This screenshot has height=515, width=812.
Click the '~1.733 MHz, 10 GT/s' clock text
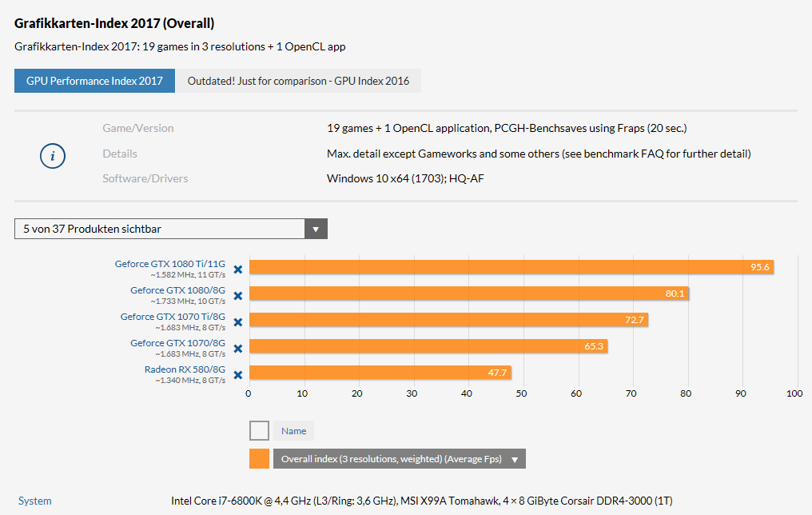point(188,301)
